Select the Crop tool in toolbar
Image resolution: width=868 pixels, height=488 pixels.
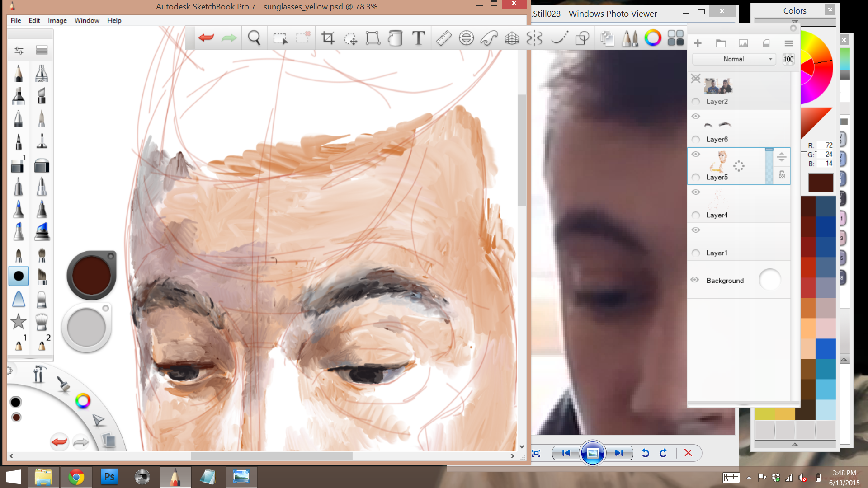pos(328,38)
